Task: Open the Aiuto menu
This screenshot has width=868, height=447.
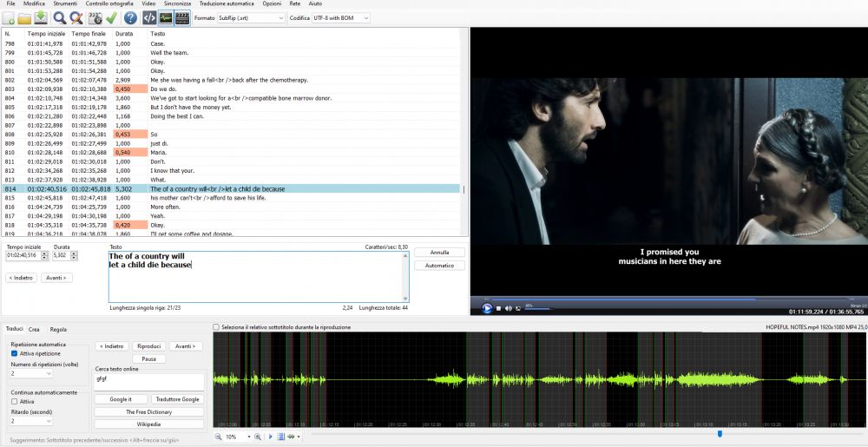Action: coord(315,3)
